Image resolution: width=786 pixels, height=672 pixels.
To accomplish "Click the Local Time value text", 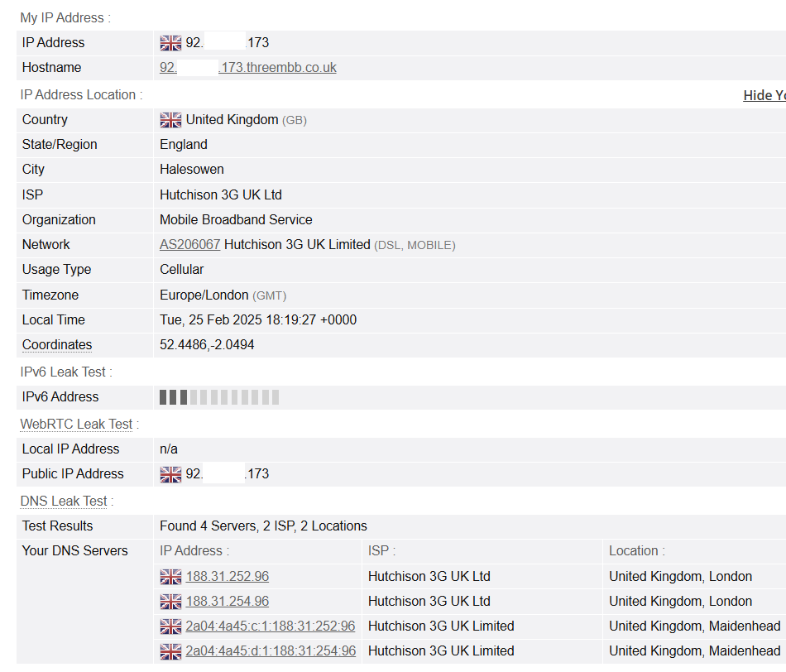I will click(x=258, y=320).
